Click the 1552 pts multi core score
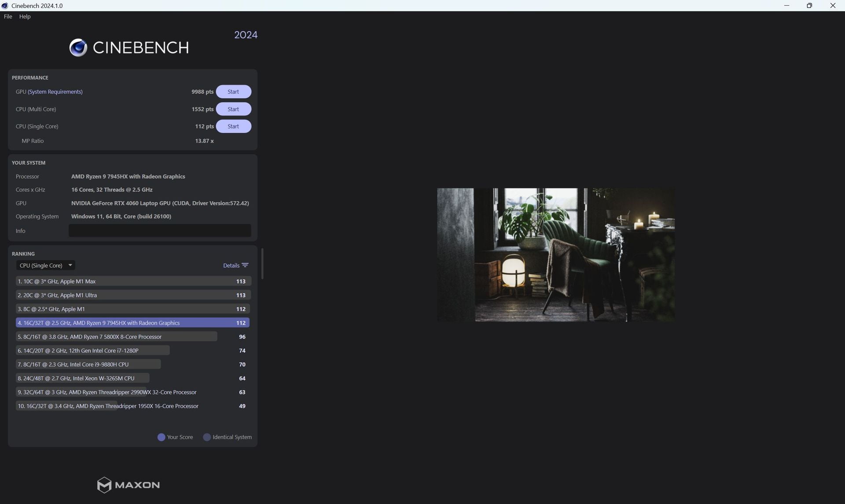845x504 pixels. tap(202, 109)
